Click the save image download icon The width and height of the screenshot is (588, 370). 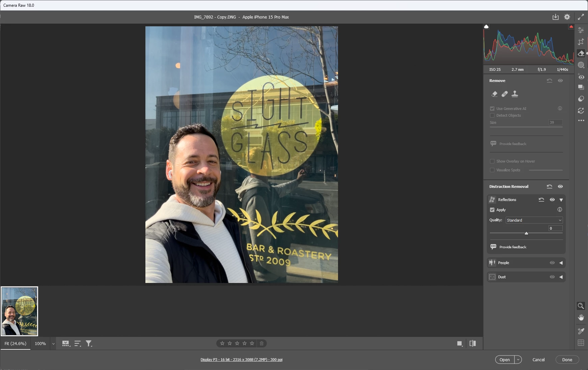pos(555,17)
